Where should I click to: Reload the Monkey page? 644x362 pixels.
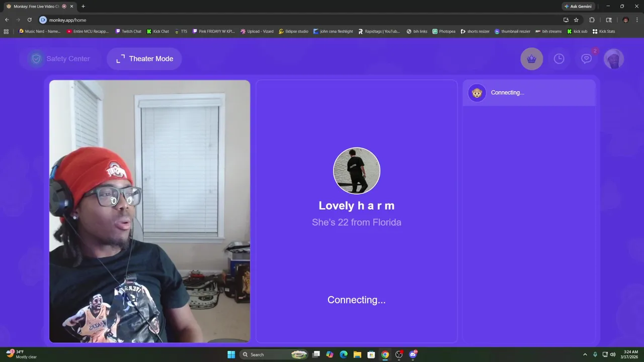29,20
